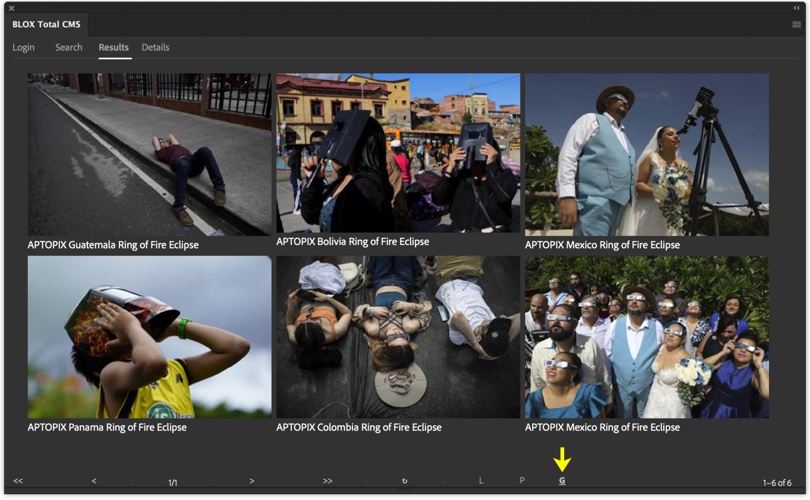Click caption APTOPIX Panama Ring of Fire Eclipse
This screenshot has width=810, height=500.
(x=107, y=428)
